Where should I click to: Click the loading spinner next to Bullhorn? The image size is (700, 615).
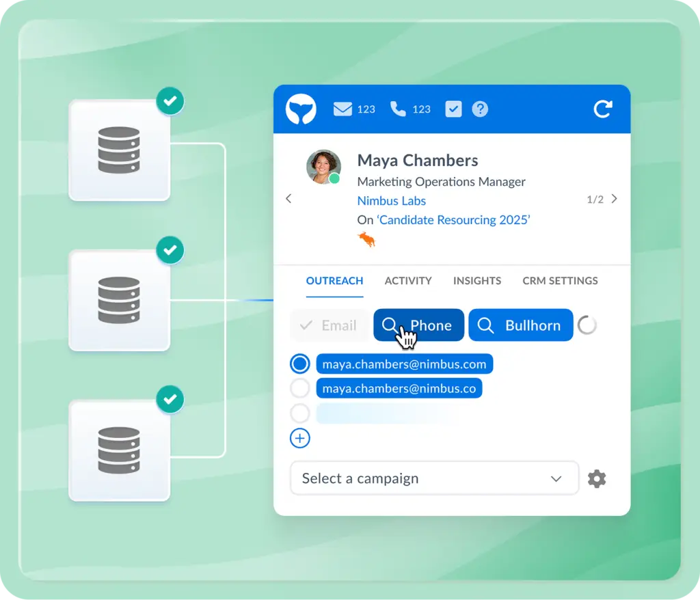[587, 325]
